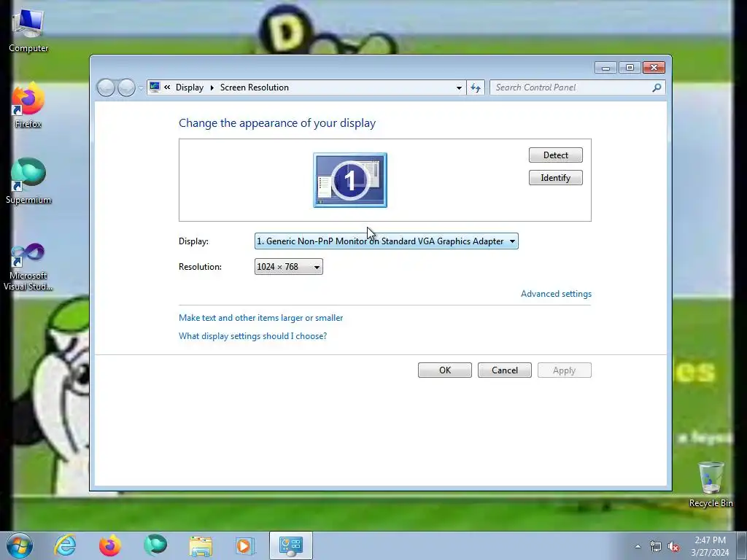Open the Windows Start menu
This screenshot has width=747, height=560.
pos(20,545)
